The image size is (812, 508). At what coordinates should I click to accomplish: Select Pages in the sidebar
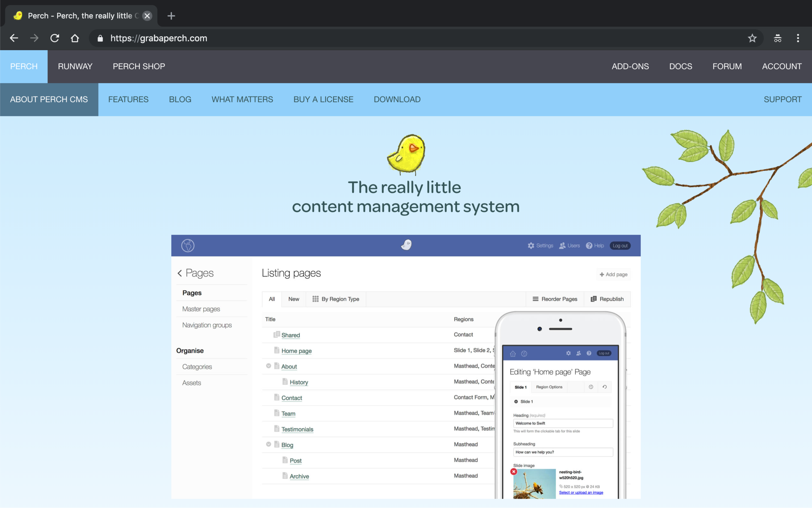(192, 293)
